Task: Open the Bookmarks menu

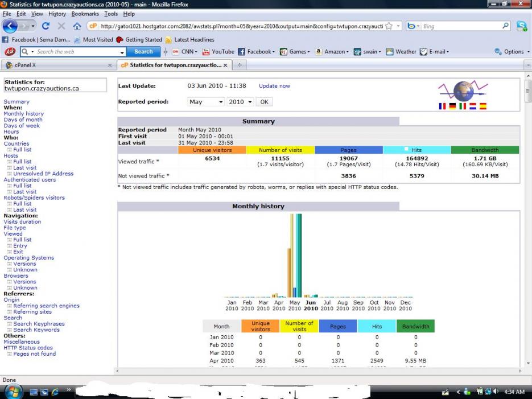Action: click(x=85, y=14)
